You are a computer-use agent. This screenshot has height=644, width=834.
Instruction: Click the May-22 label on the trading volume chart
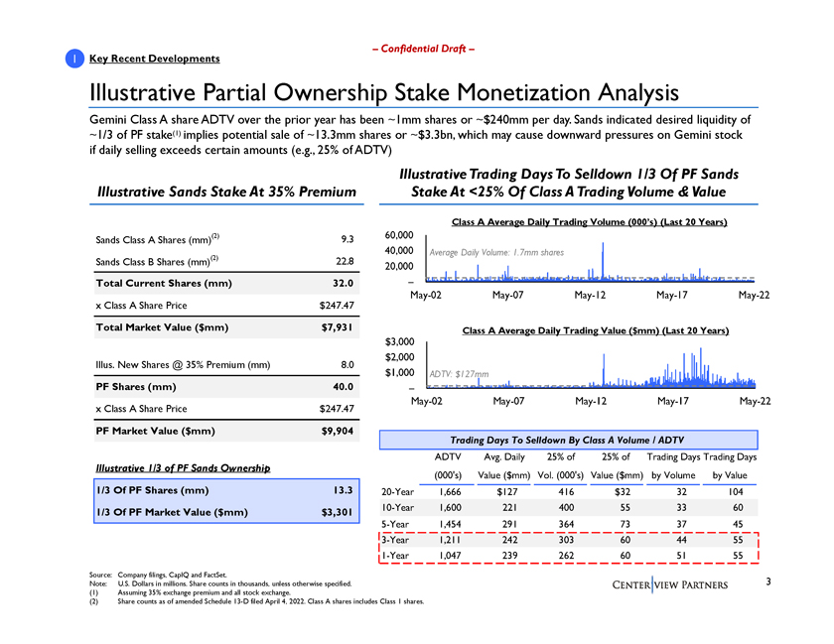pyautogui.click(x=754, y=295)
